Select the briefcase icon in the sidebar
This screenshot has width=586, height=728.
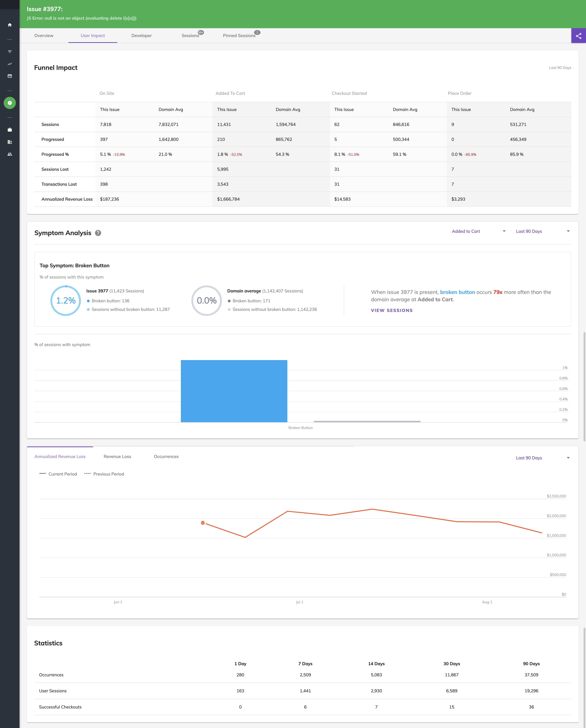coord(9,129)
